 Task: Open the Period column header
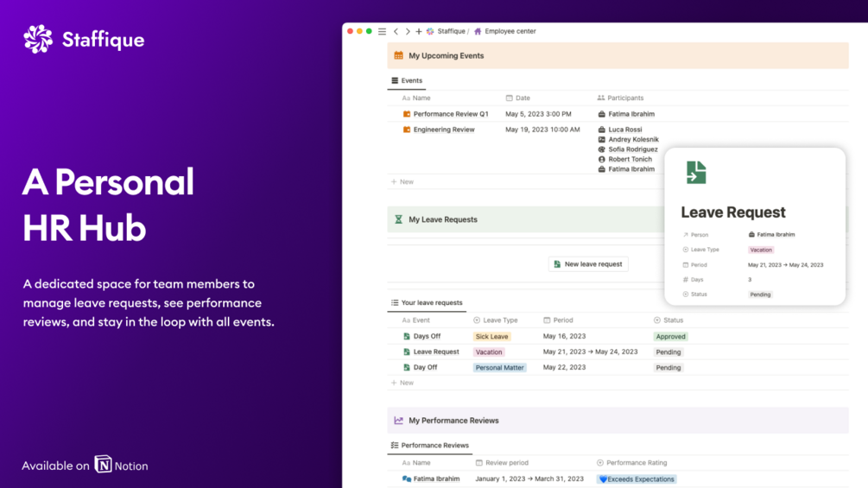[558, 320]
